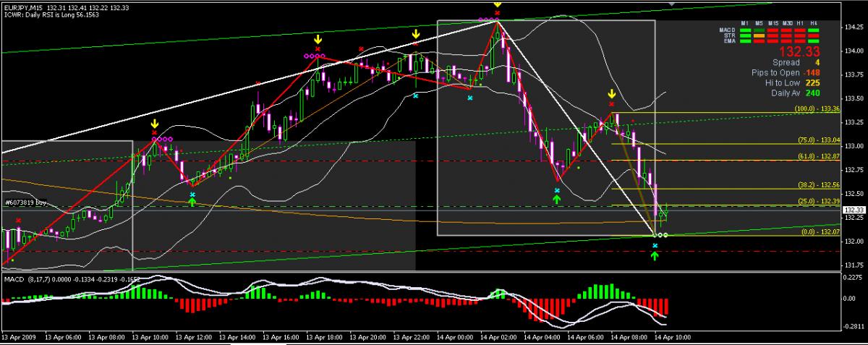Click 0.2275 on the MACD scale
The height and width of the screenshot is (345, 868).
[854, 276]
